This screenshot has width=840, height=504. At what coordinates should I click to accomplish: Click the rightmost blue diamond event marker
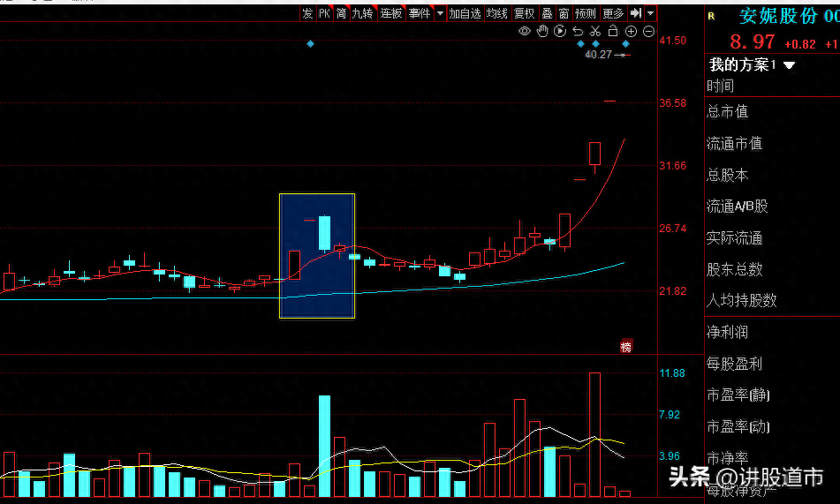click(625, 44)
